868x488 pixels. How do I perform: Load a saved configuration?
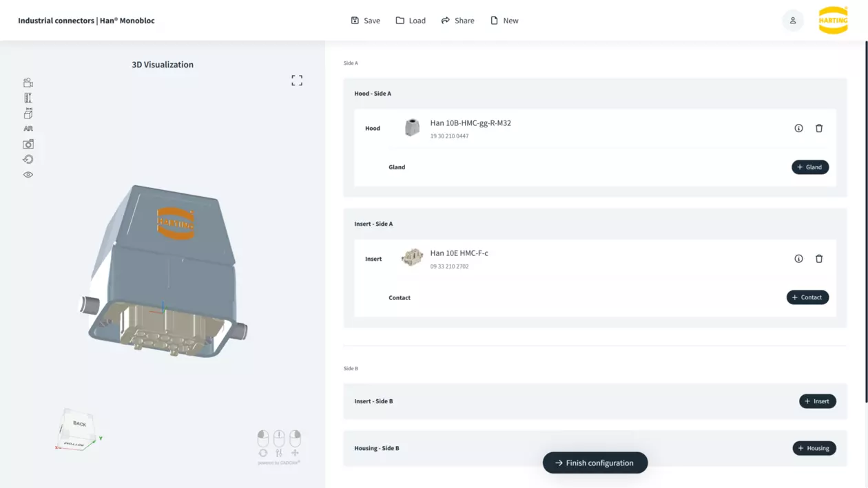click(411, 21)
